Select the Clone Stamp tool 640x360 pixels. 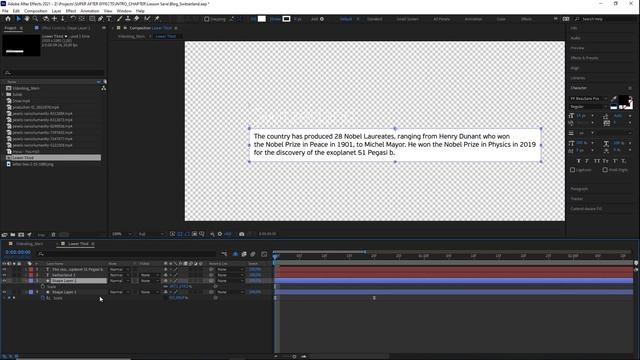point(128,19)
